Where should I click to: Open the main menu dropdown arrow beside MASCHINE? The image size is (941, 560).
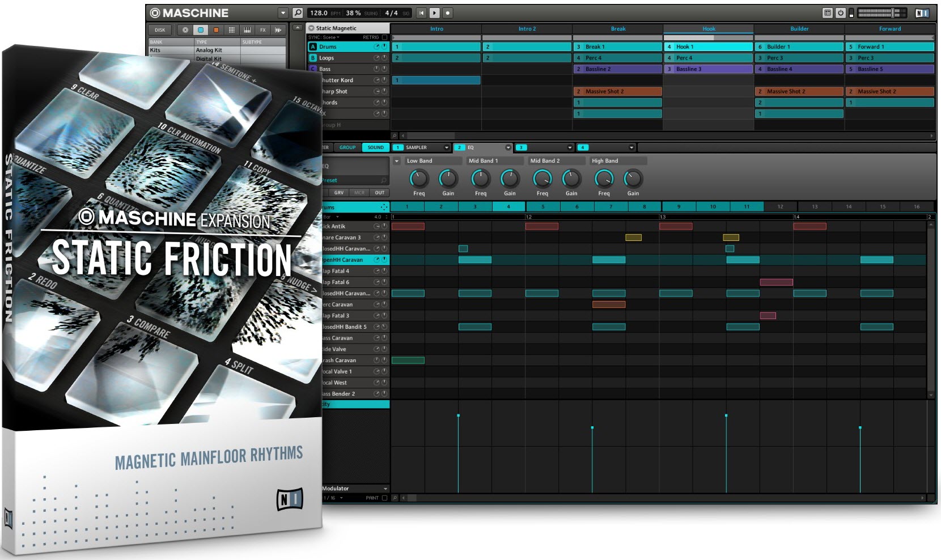(283, 13)
